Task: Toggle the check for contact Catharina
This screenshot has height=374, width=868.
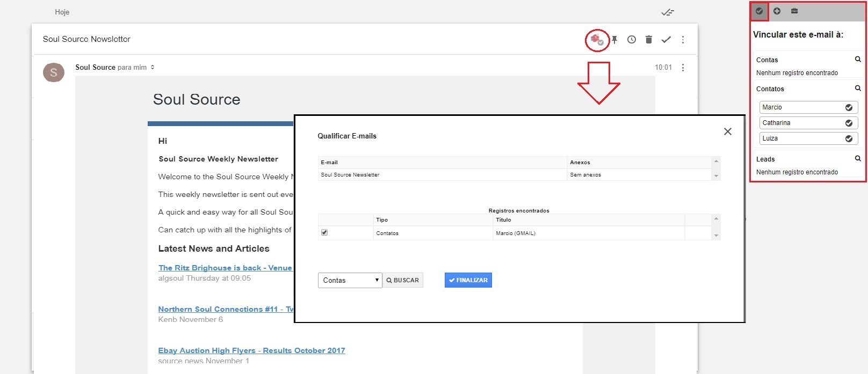Action: 849,123
